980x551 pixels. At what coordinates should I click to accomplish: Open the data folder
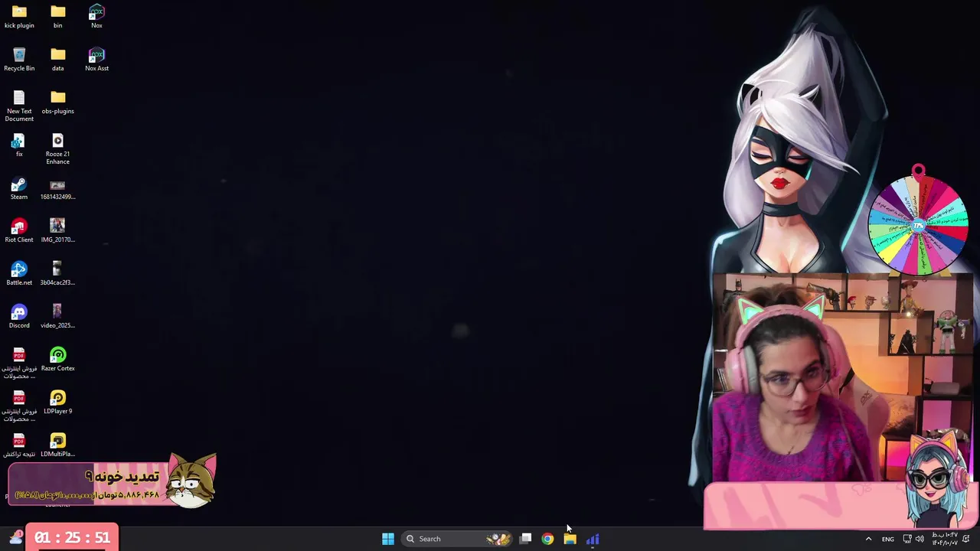point(57,60)
